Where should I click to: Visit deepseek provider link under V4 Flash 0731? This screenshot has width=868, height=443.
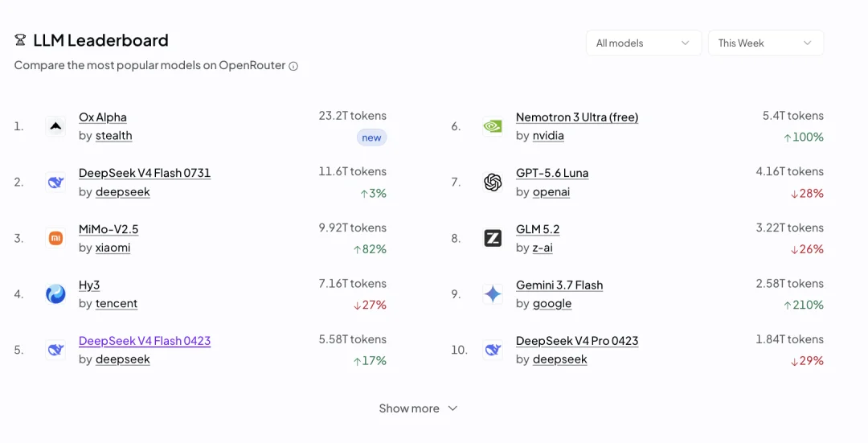(x=122, y=191)
